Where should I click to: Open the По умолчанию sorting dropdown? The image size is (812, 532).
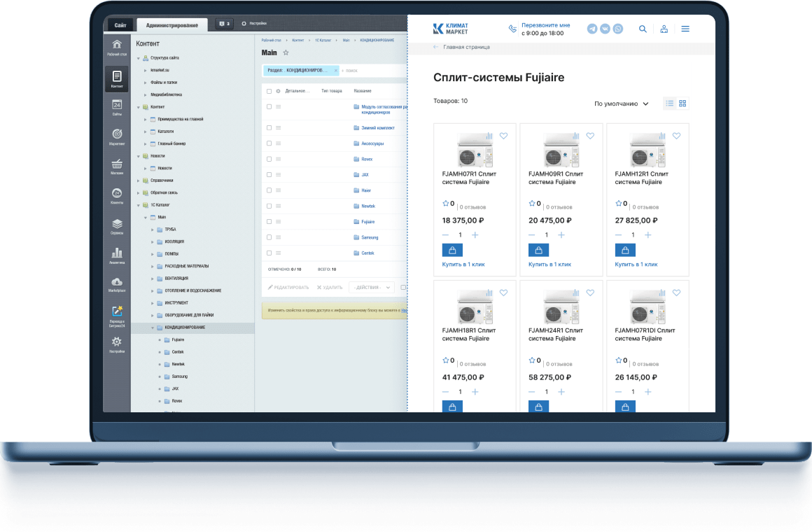[621, 104]
